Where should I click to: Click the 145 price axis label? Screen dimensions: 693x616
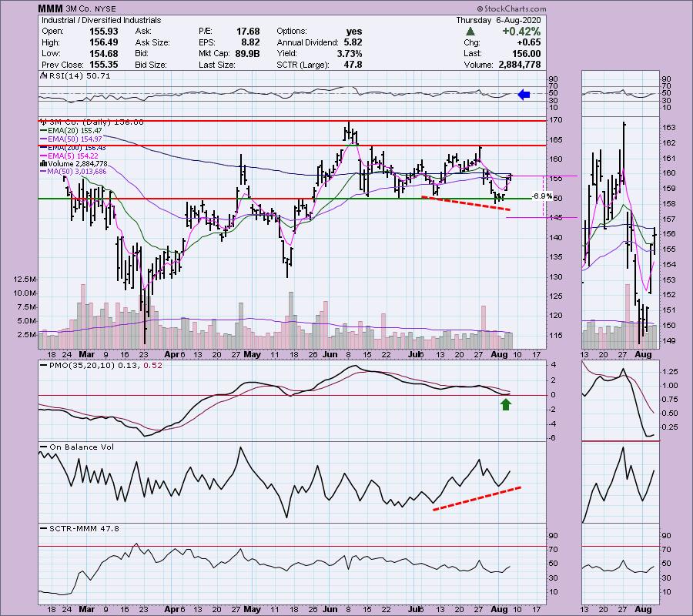point(557,218)
